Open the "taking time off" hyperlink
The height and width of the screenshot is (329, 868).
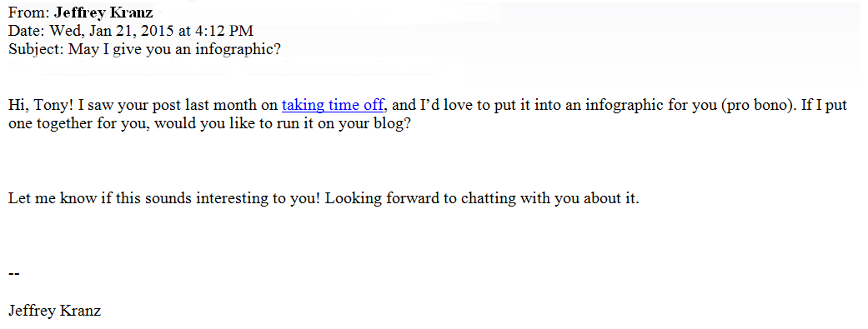[333, 105]
